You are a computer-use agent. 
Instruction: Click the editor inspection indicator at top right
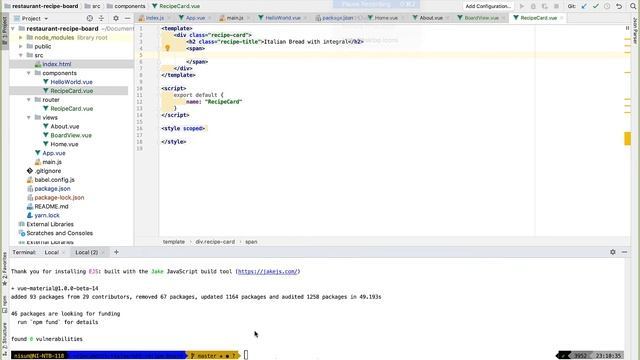[x=627, y=28]
